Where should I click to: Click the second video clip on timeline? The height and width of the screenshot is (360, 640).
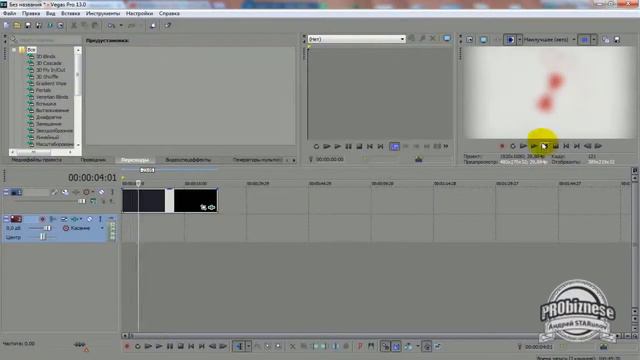click(x=196, y=200)
